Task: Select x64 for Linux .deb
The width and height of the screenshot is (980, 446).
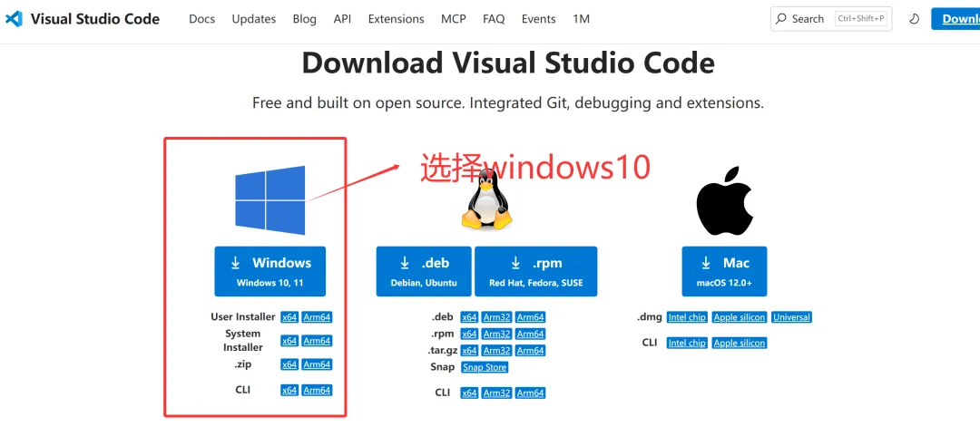Action: click(469, 317)
